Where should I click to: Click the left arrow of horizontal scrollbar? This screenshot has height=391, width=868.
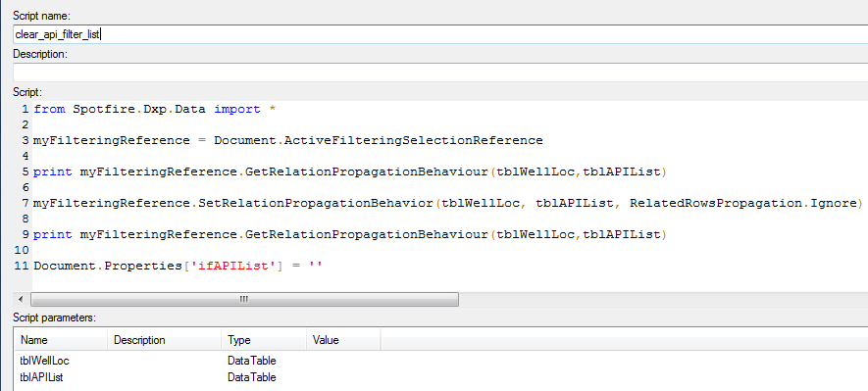pos(21,299)
